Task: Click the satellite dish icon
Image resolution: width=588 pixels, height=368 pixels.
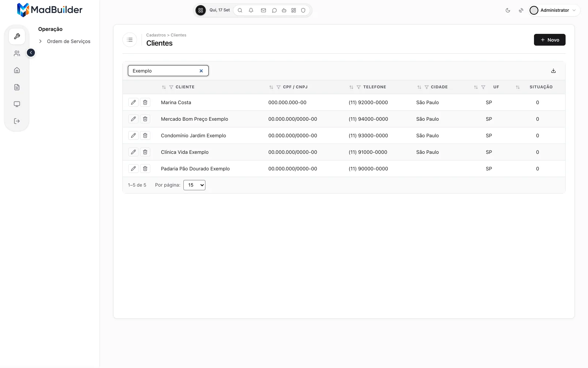Action: 521,10
